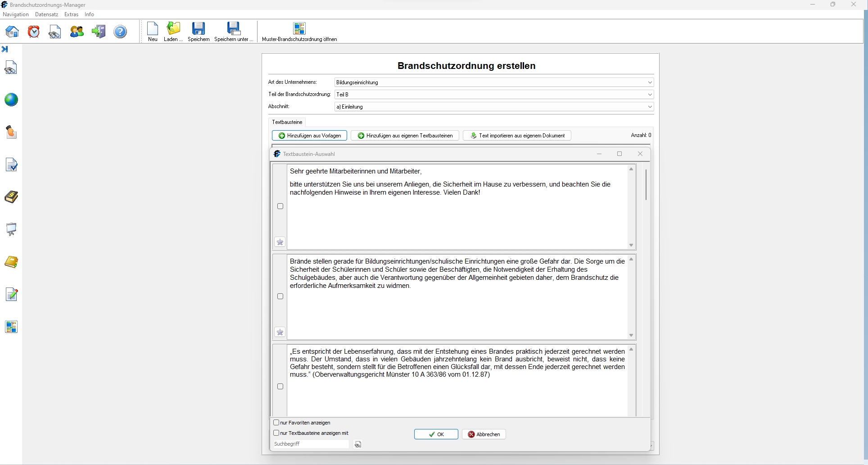This screenshot has height=465, width=868.
Task: Tick checkbox for 'Brände stellen gerade' text block
Action: click(280, 296)
